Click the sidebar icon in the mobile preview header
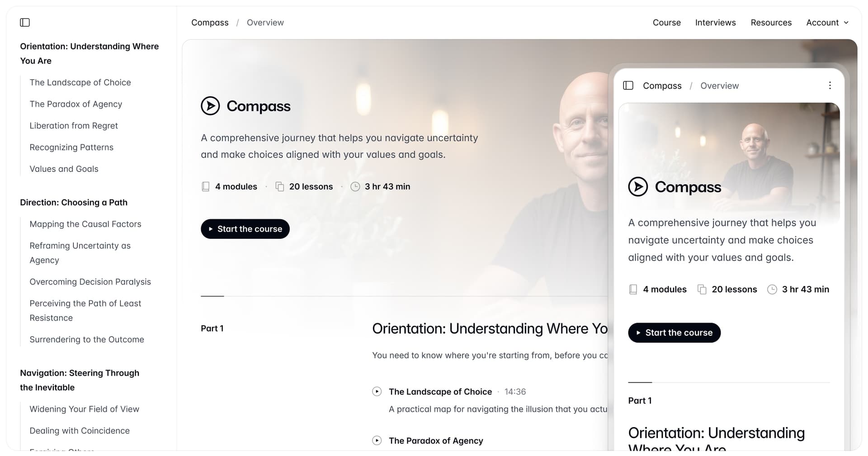868x456 pixels. [628, 85]
